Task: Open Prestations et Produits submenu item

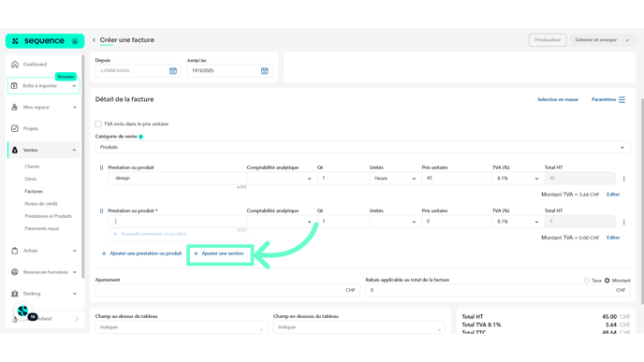Action: 48,216
